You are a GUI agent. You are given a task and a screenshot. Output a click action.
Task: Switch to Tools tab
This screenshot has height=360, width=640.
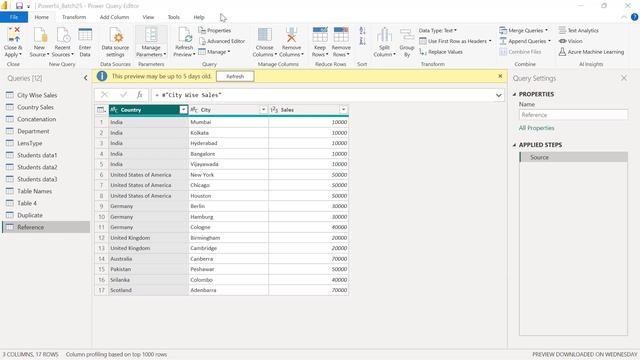pyautogui.click(x=173, y=17)
